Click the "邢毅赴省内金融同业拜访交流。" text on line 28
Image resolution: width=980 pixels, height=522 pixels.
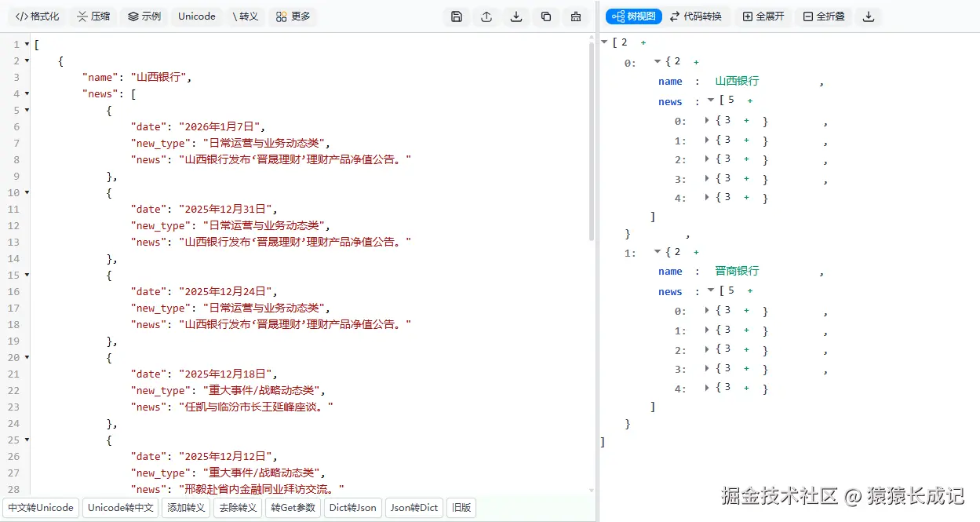pyautogui.click(x=261, y=490)
